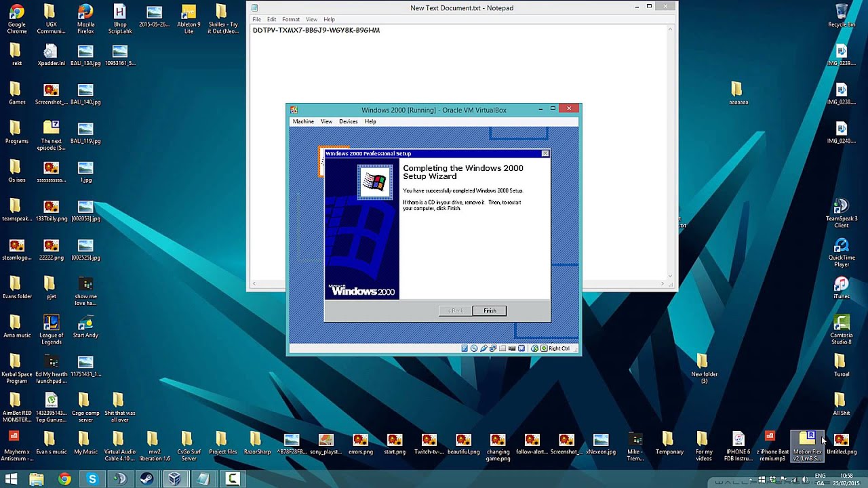Select the Ableton 9 Lite desktop shortcut
Screen dimensions: 868x488
189,19
